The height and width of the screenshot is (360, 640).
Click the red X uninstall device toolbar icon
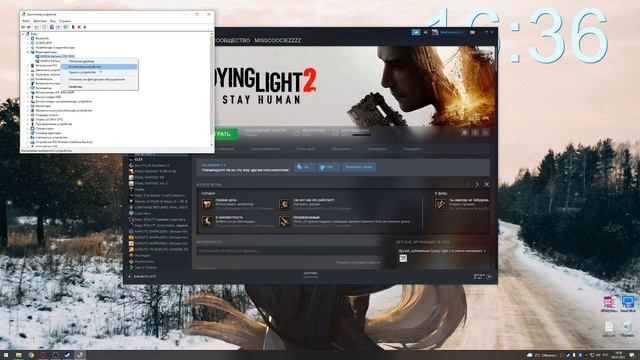click(79, 27)
